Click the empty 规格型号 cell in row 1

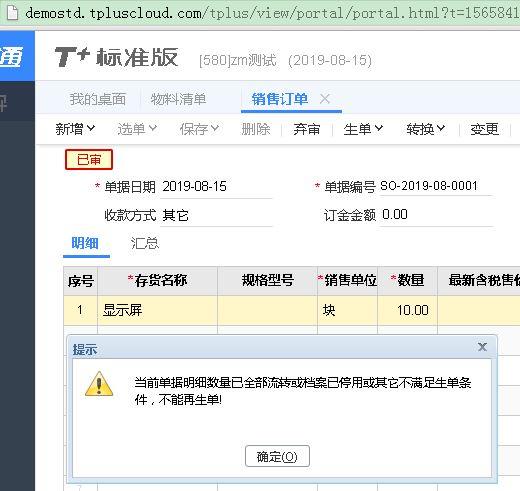(x=267, y=310)
